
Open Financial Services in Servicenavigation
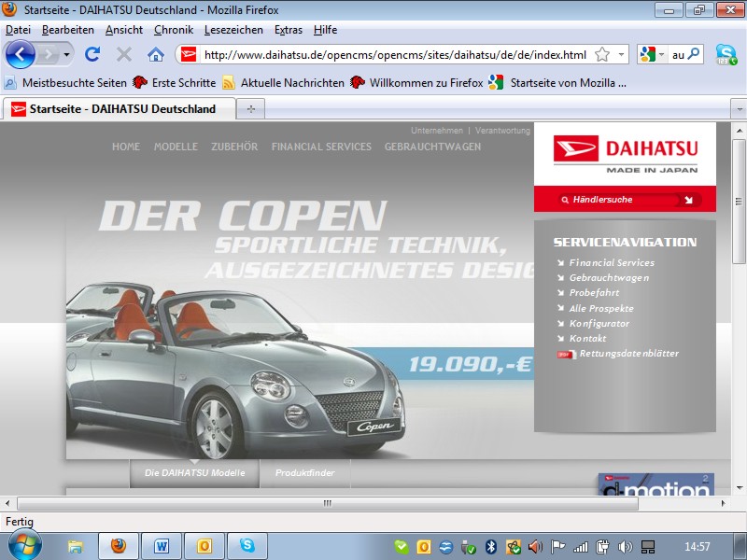click(612, 262)
